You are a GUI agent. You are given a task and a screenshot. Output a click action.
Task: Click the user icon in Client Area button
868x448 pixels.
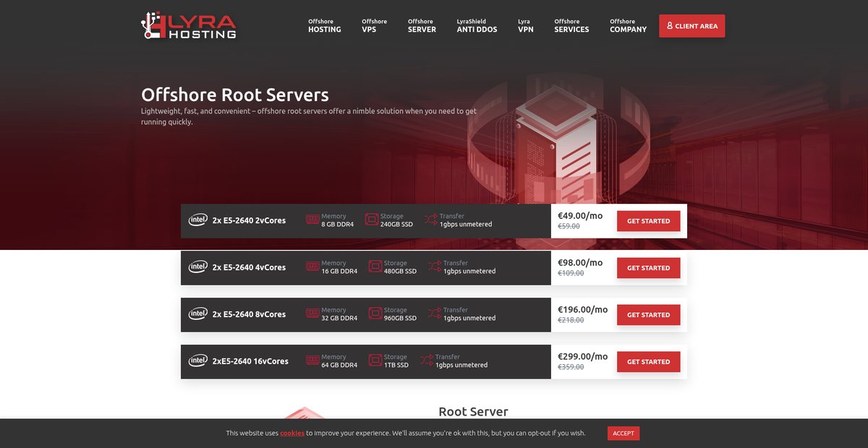click(670, 26)
